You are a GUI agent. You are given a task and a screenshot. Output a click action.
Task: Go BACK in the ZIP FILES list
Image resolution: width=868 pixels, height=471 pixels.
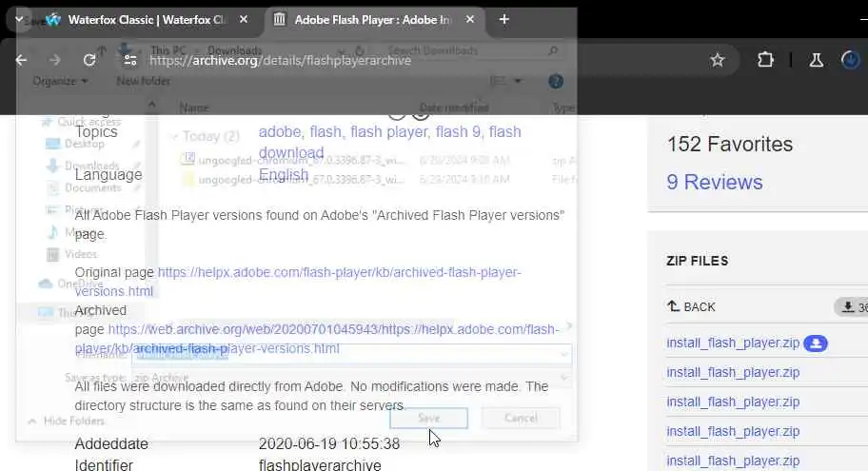point(691,306)
